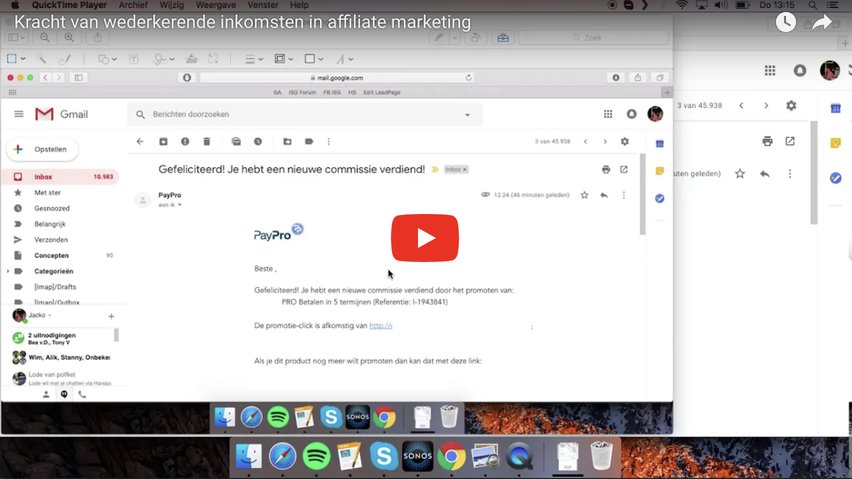Open Spotify from the bottom Dock

point(316,456)
